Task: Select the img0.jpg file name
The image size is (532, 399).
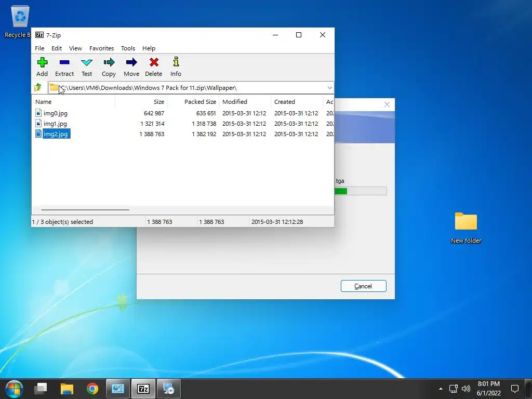Action: click(x=55, y=113)
